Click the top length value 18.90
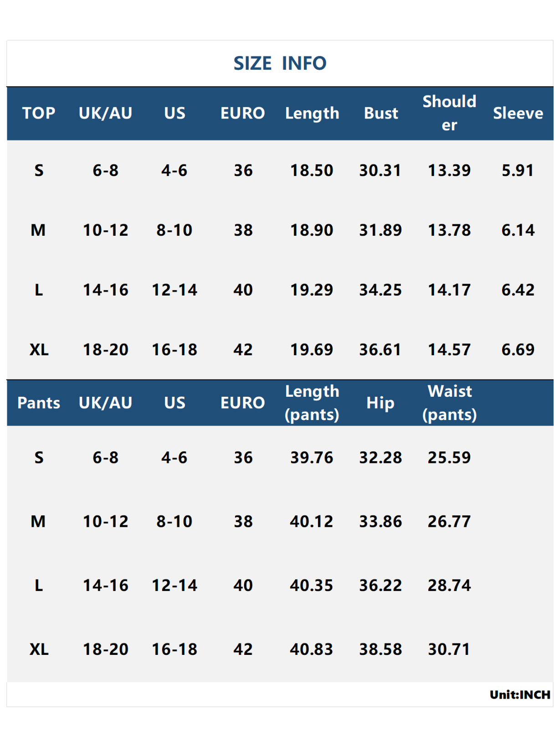The height and width of the screenshot is (747, 560). [x=312, y=230]
